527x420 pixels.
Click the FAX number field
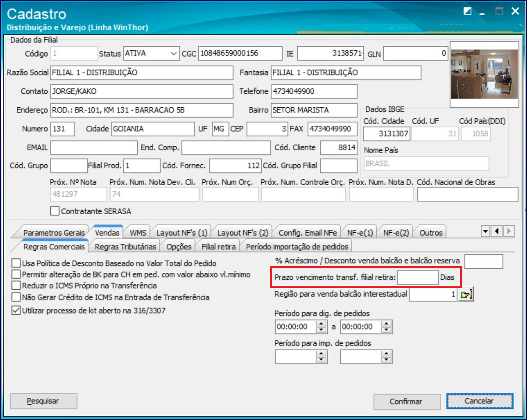tap(332, 129)
